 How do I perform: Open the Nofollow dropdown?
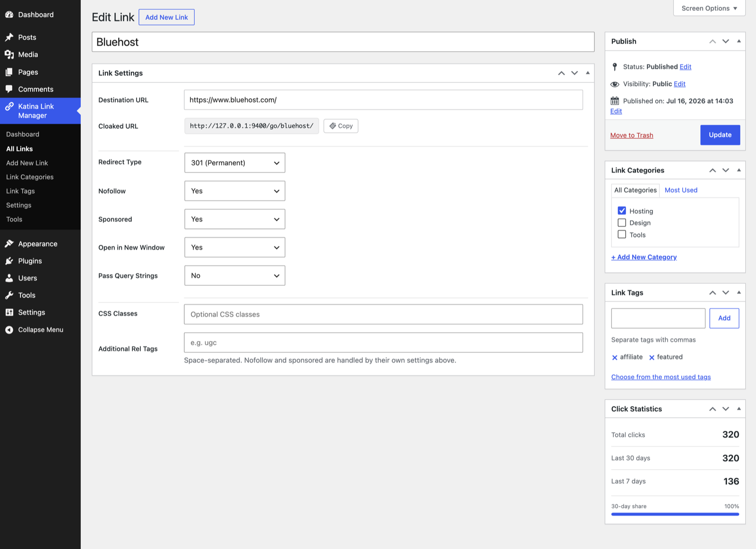[x=235, y=191]
